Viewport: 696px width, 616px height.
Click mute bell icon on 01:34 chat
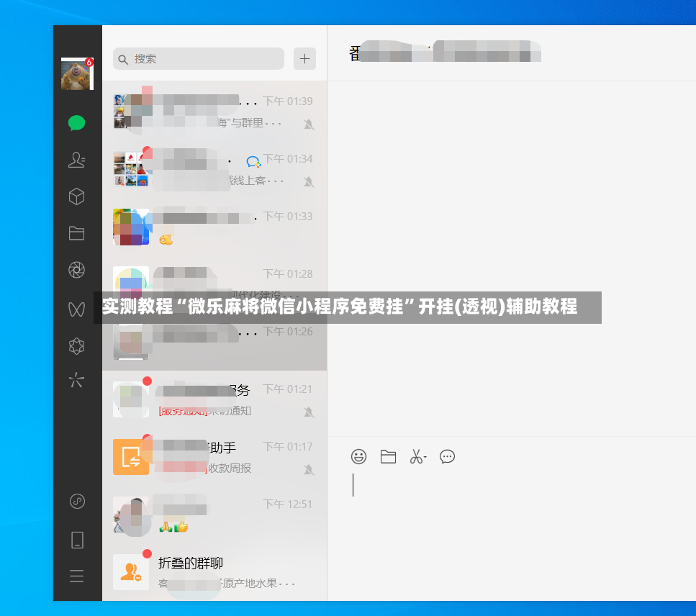(309, 182)
